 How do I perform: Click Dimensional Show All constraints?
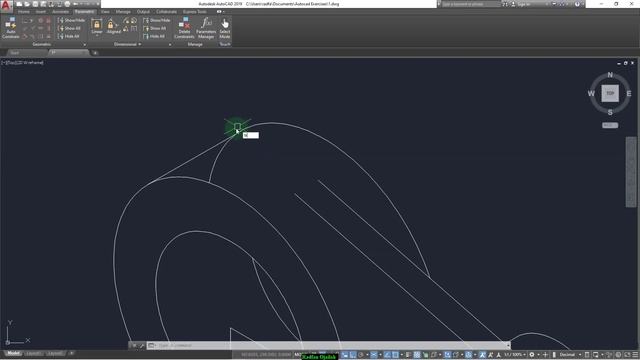tap(155, 28)
